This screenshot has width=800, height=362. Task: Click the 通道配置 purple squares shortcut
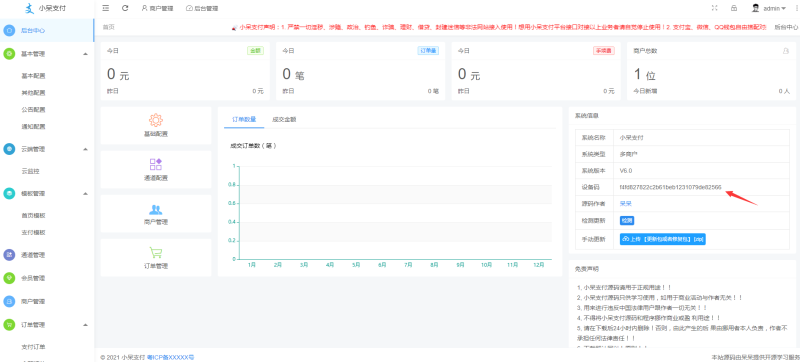click(156, 170)
